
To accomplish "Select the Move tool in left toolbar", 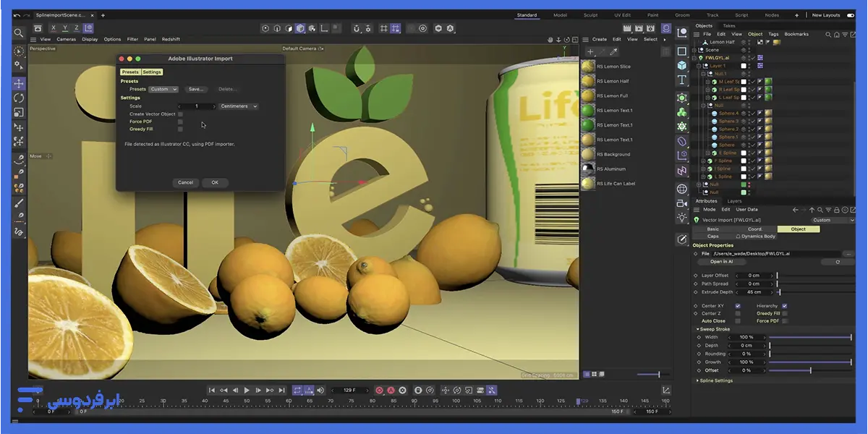I will point(19,83).
